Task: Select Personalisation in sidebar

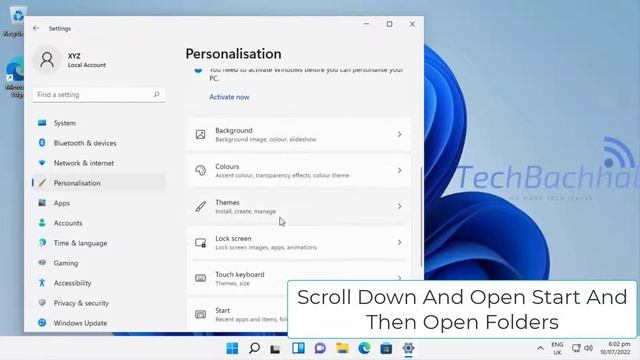Action: coord(99,183)
